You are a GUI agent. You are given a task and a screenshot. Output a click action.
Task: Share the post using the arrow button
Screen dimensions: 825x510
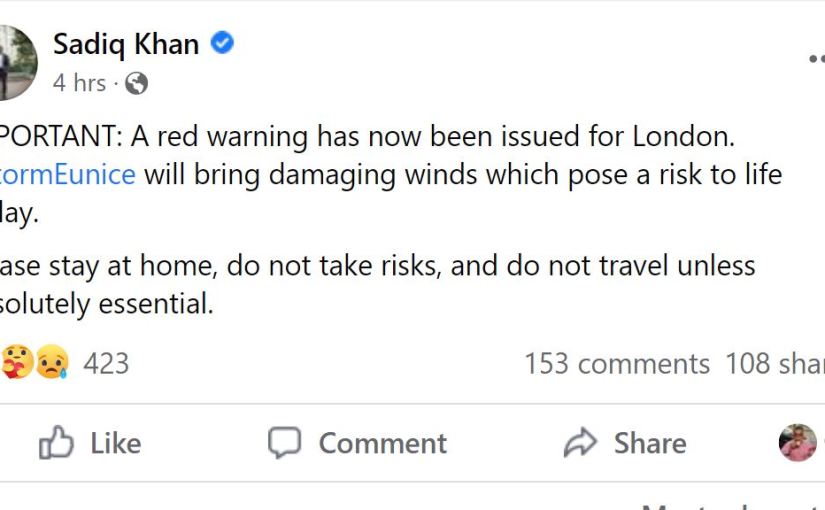pos(625,443)
